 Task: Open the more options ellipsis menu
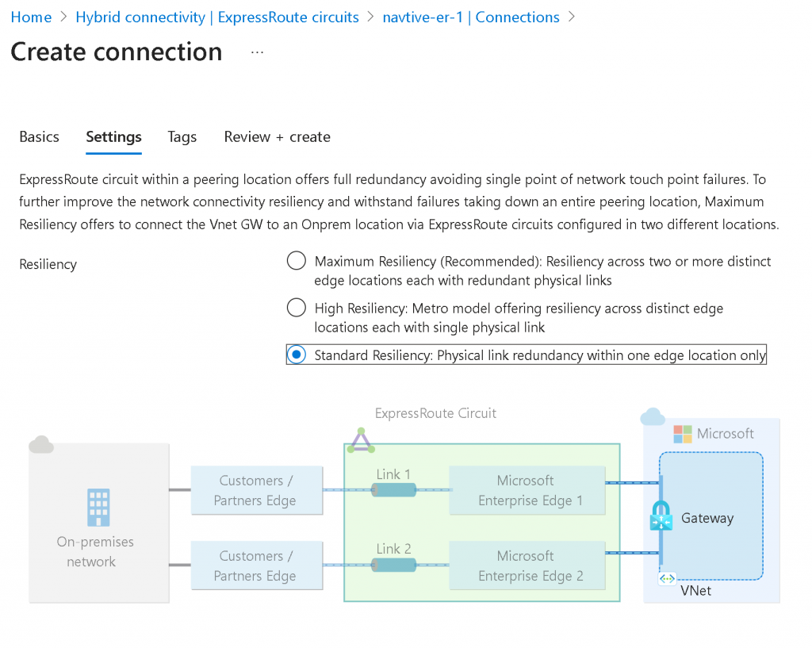click(257, 52)
